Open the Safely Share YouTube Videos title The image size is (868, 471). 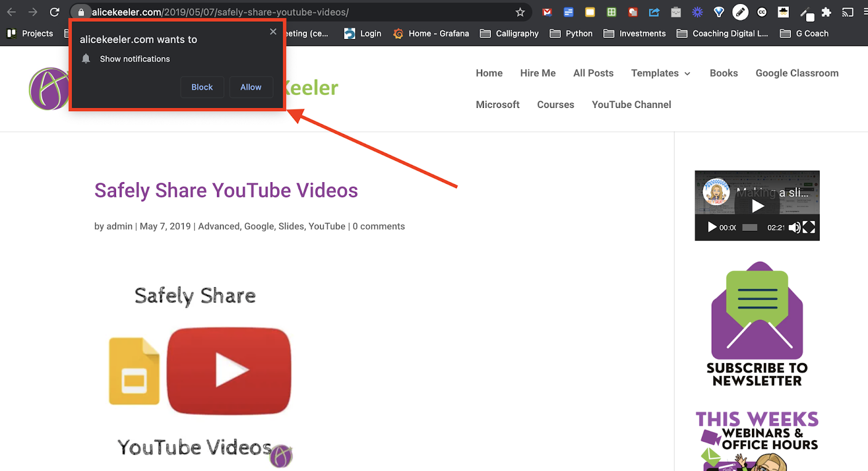226,191
